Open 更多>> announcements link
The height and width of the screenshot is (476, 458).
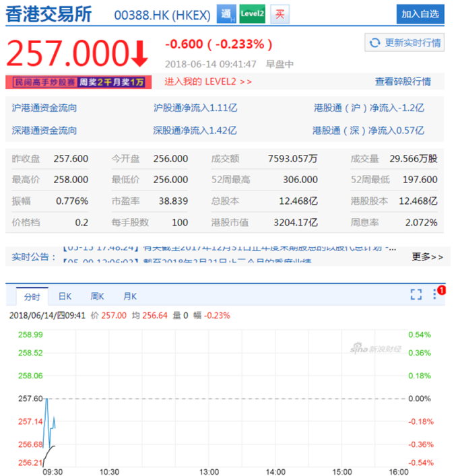pyautogui.click(x=427, y=257)
